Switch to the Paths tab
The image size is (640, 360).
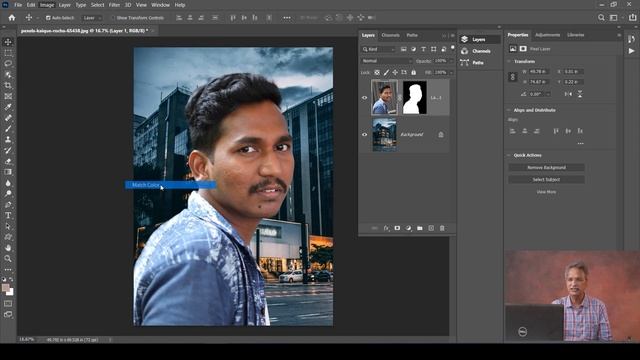(x=412, y=35)
